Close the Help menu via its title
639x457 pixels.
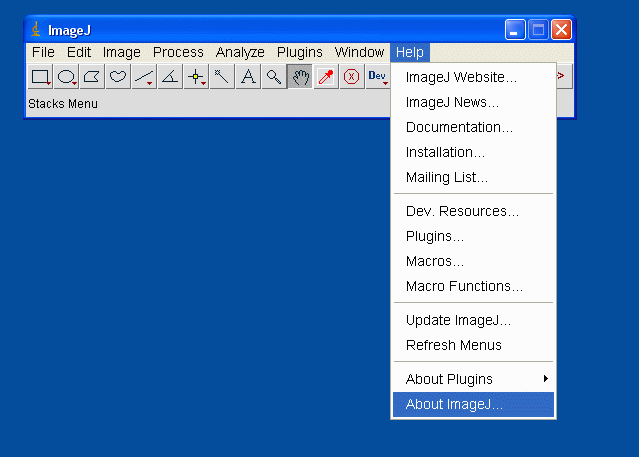pos(410,52)
